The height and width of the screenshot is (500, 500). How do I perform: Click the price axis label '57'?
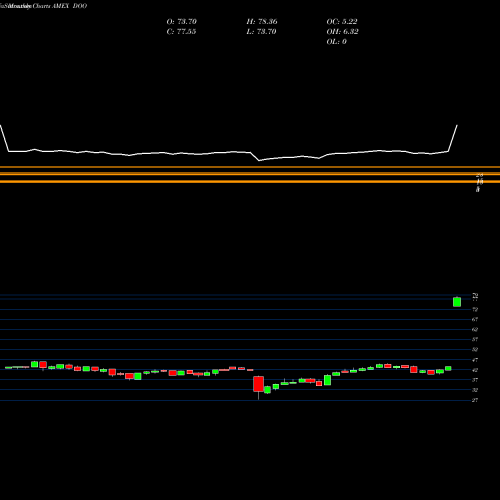click(x=475, y=339)
